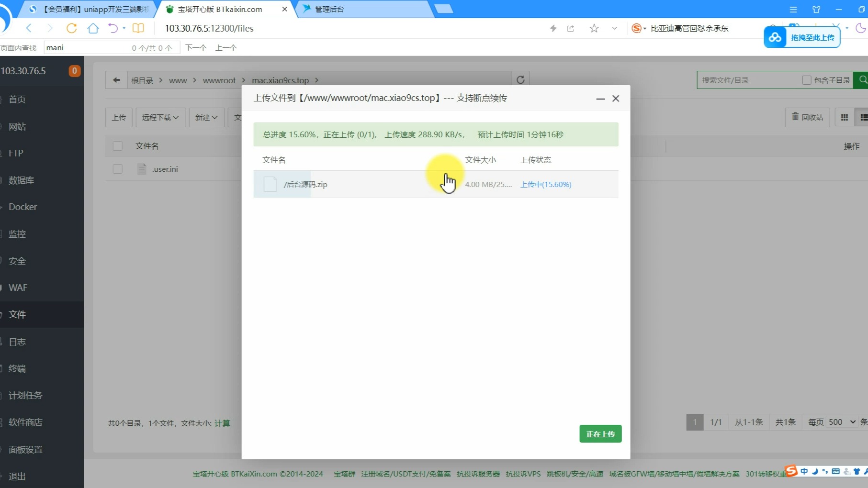Screen dimensions: 868x488
Task: Click the cloud upload icon
Action: click(x=775, y=37)
